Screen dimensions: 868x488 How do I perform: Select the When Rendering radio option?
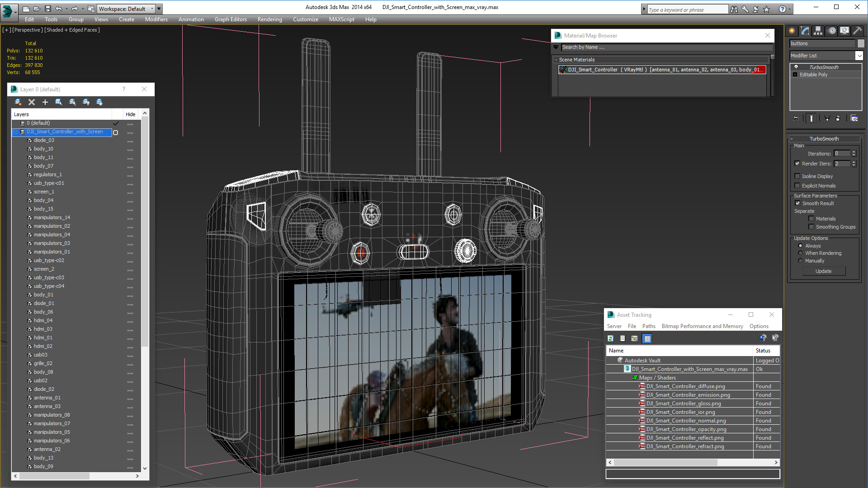800,253
